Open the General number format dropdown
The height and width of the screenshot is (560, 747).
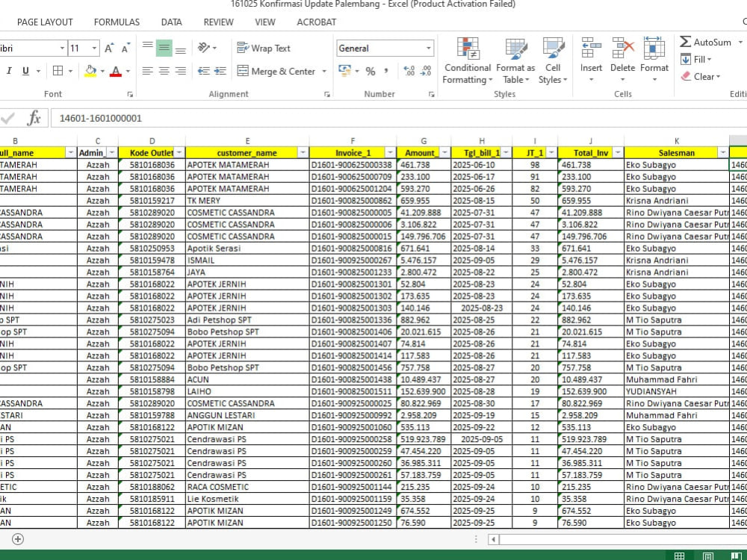(x=429, y=48)
